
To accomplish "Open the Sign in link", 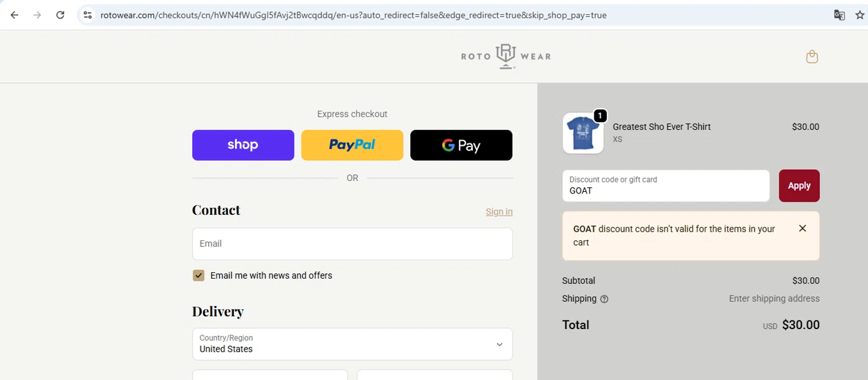I will (499, 212).
